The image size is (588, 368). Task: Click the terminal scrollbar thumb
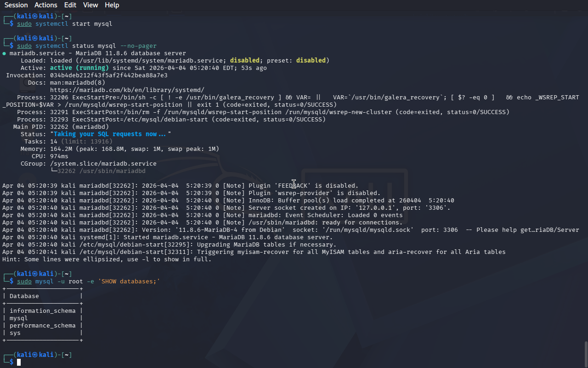(585, 353)
